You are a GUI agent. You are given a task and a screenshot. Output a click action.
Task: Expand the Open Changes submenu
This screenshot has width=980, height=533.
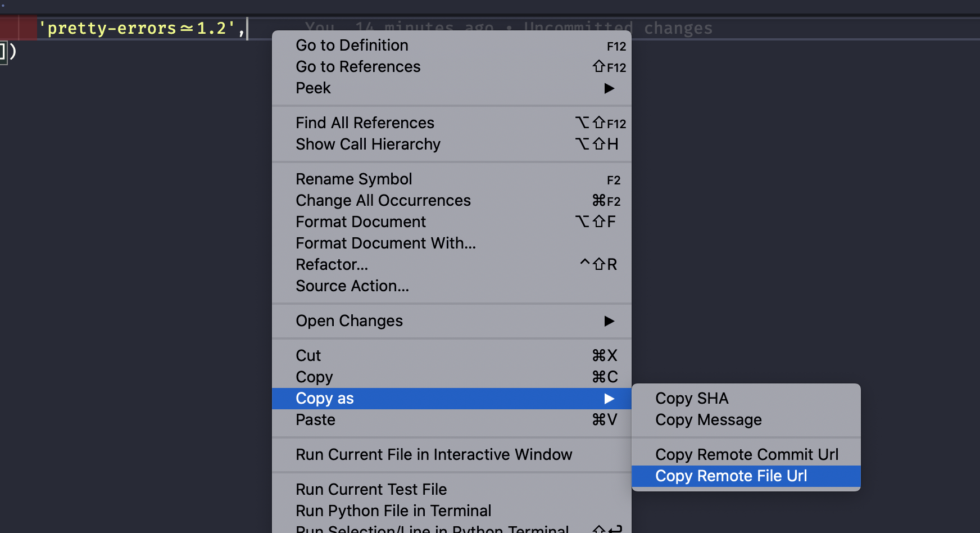[x=349, y=320]
